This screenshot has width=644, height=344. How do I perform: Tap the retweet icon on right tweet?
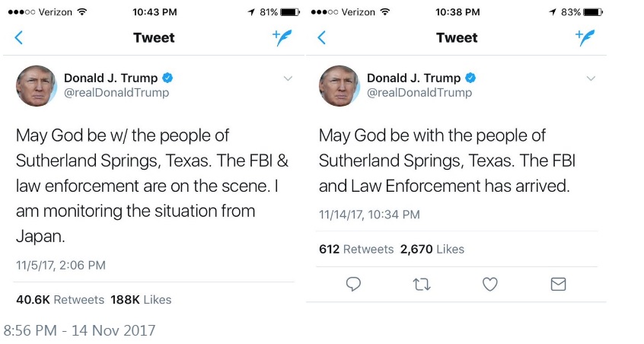(422, 284)
